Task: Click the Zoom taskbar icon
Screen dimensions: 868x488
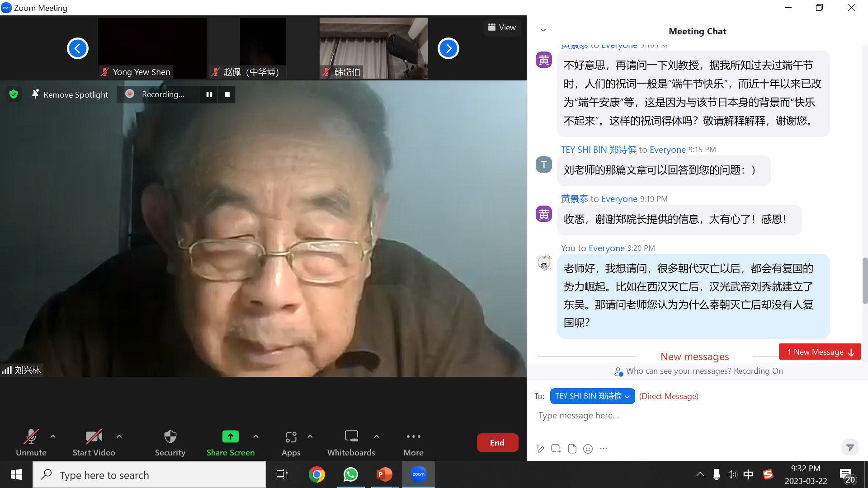Action: [419, 474]
